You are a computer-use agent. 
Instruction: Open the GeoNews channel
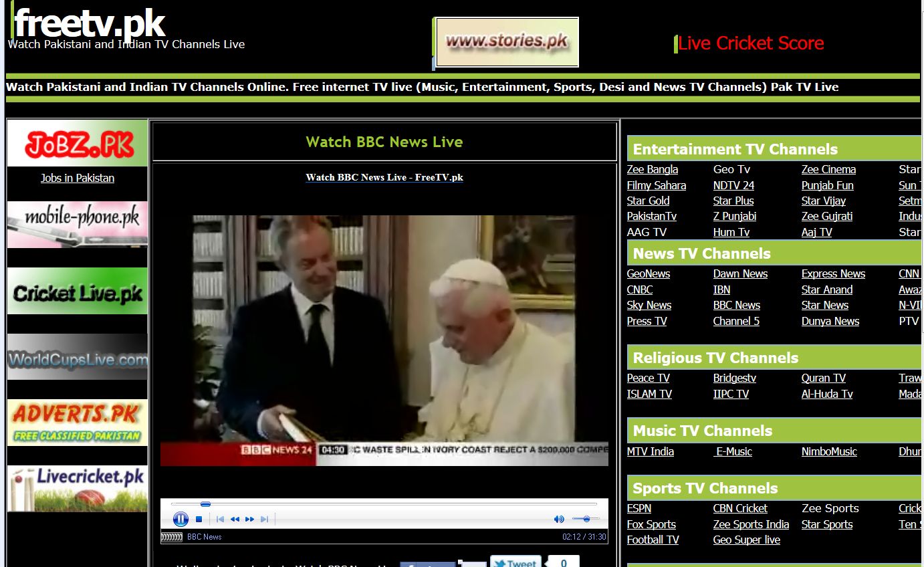coord(649,273)
